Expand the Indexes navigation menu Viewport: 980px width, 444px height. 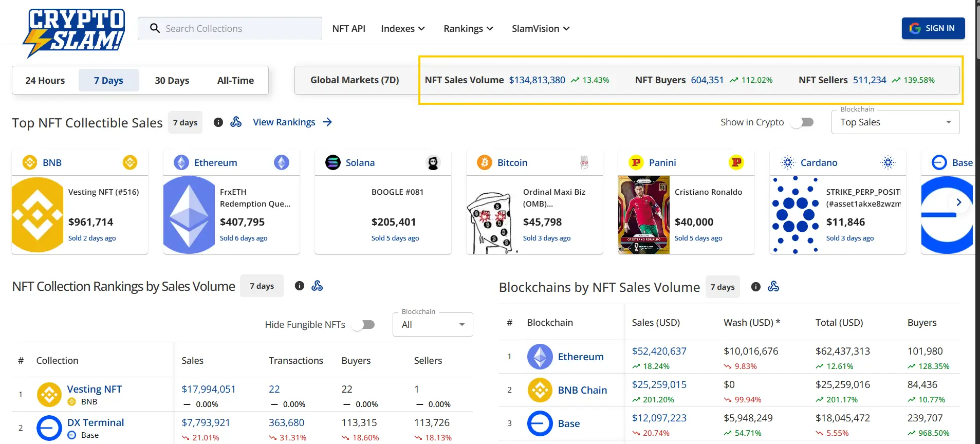[402, 29]
